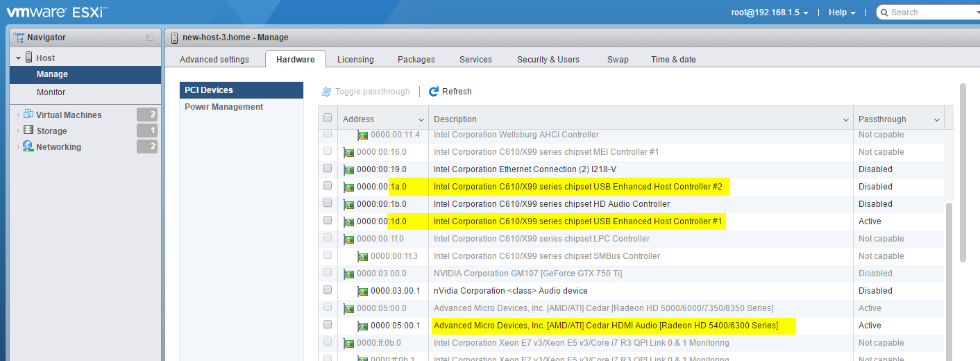Viewport: 980px width, 361px height.
Task: Collapse the Navigator panel using its minimize icon
Action: coord(150,37)
